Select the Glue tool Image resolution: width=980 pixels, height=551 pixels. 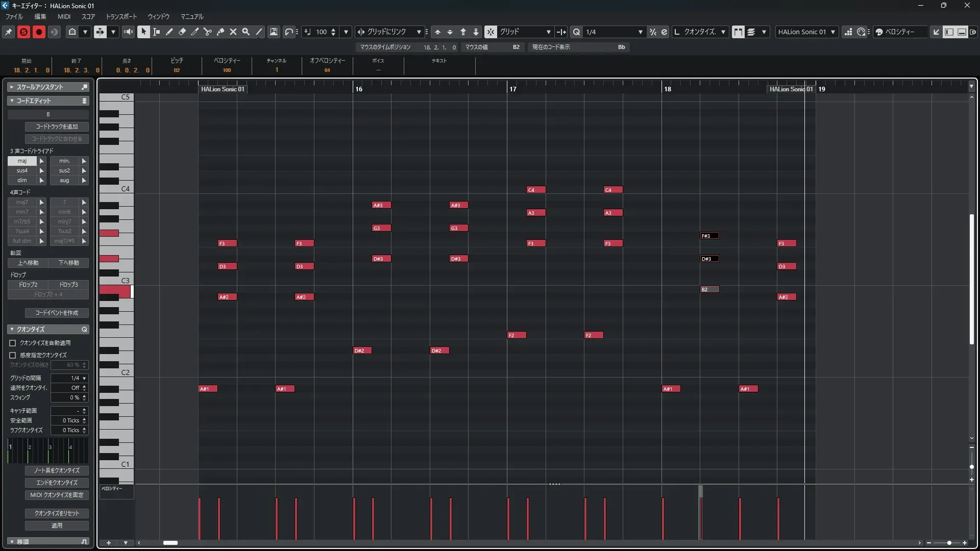point(220,32)
